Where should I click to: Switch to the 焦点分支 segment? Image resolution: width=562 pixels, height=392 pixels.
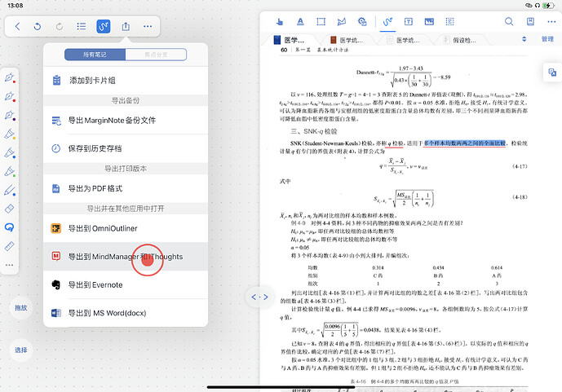coord(156,55)
